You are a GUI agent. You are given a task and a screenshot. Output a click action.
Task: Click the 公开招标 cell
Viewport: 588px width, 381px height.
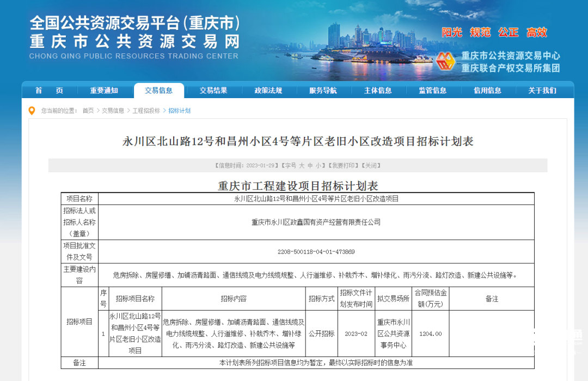[x=322, y=334]
